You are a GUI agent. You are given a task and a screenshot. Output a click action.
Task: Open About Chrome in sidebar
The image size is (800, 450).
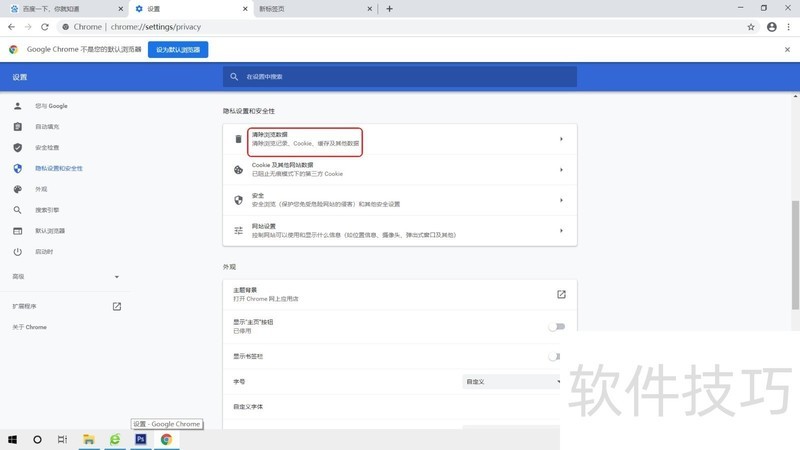pos(30,327)
